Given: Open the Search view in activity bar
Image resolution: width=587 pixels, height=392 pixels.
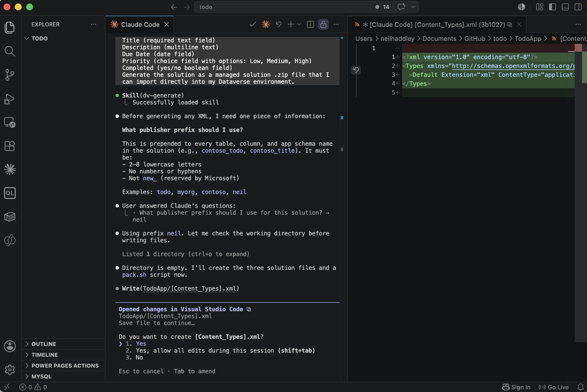Looking at the screenshot, I should (10, 51).
